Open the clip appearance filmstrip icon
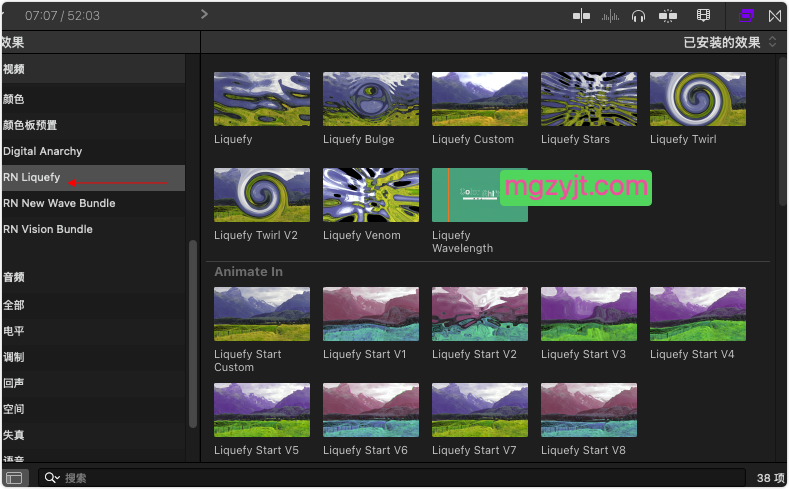This screenshot has height=489, width=789. pyautogui.click(x=703, y=16)
